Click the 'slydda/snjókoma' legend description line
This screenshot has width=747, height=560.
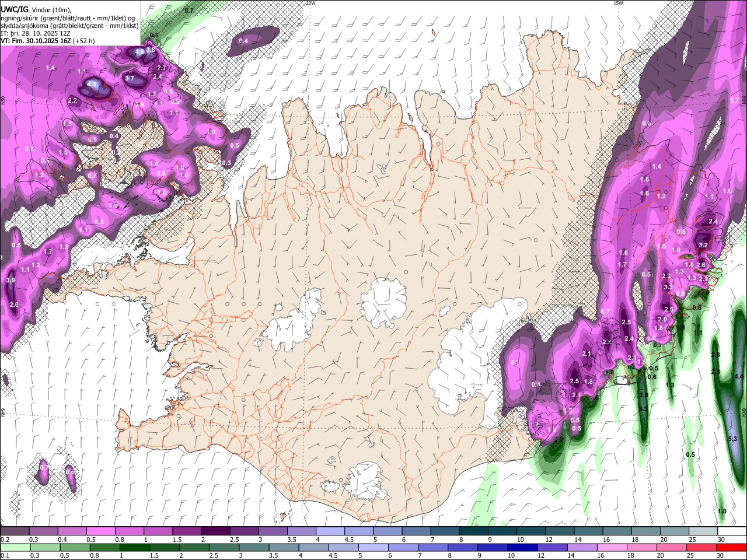69,26
